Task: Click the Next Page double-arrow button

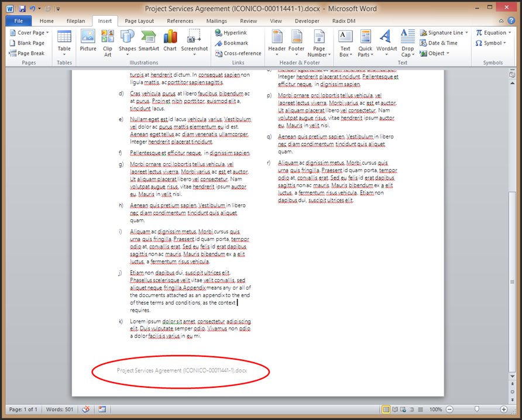Action: [513, 400]
